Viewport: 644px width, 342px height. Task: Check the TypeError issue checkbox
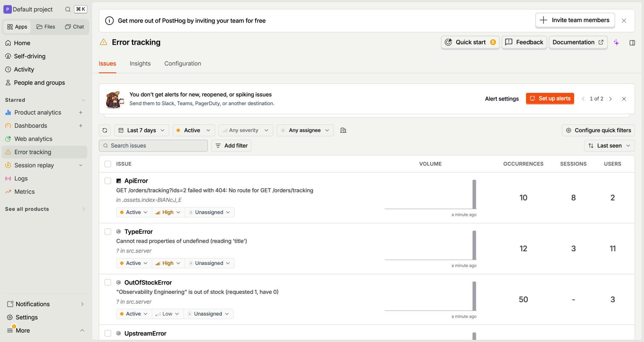(x=108, y=232)
